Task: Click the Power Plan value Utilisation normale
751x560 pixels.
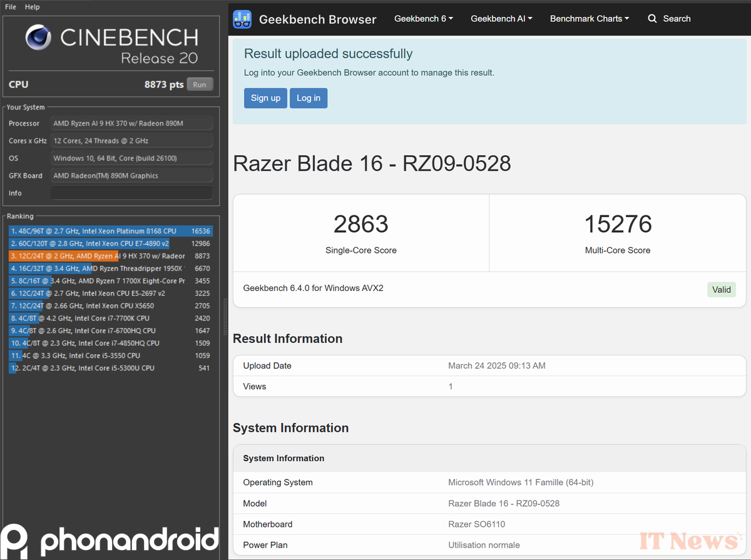Action: click(484, 545)
